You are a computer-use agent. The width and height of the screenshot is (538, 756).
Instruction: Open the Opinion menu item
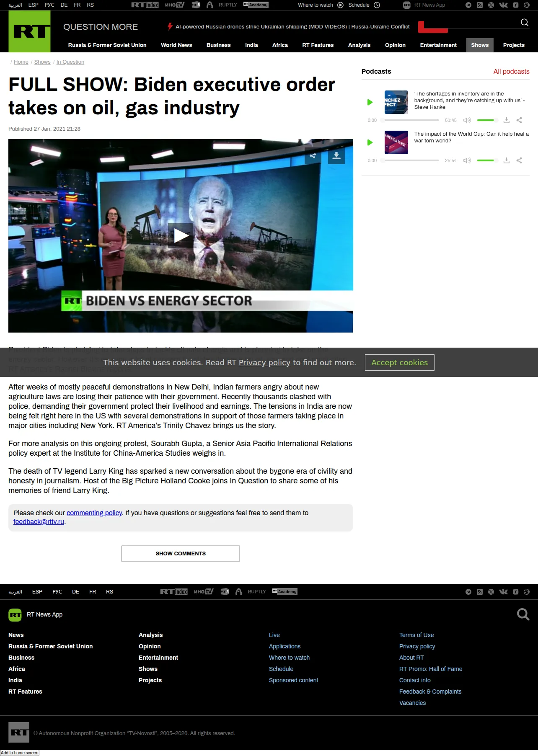pyautogui.click(x=395, y=45)
